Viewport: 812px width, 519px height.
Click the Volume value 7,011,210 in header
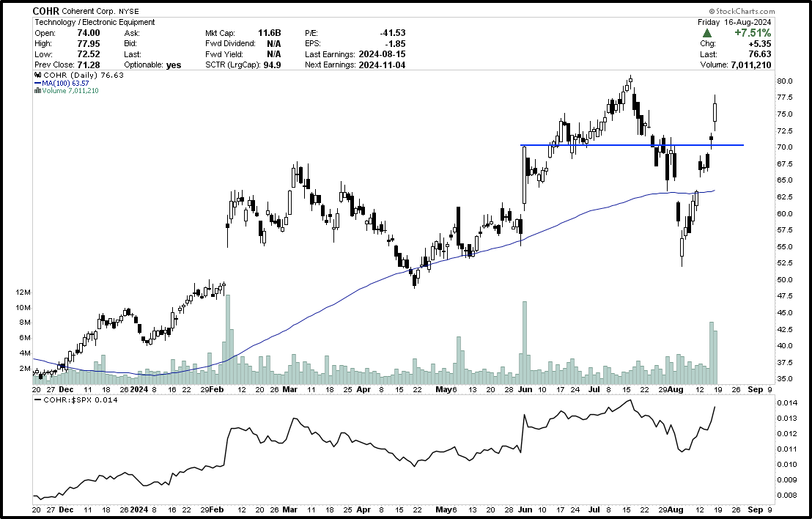[751, 65]
